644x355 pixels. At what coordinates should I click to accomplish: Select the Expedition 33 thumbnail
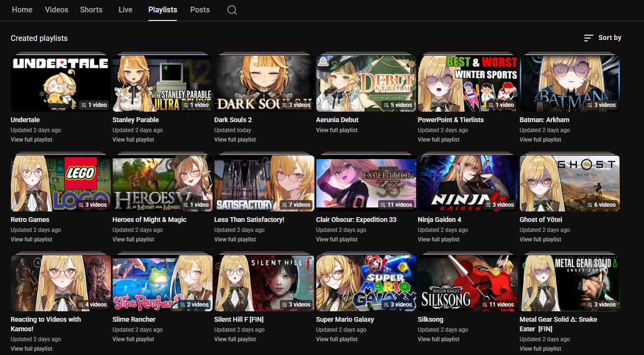point(366,183)
